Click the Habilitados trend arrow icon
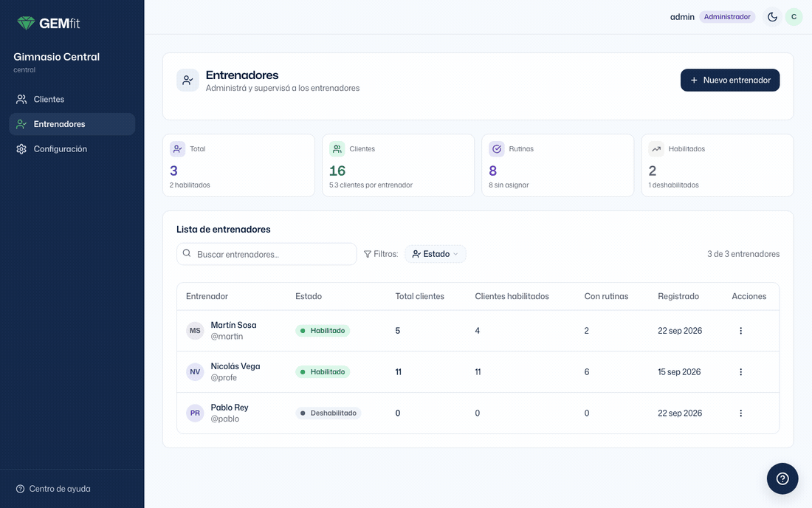Screen dimensions: 812x508 pos(656,149)
